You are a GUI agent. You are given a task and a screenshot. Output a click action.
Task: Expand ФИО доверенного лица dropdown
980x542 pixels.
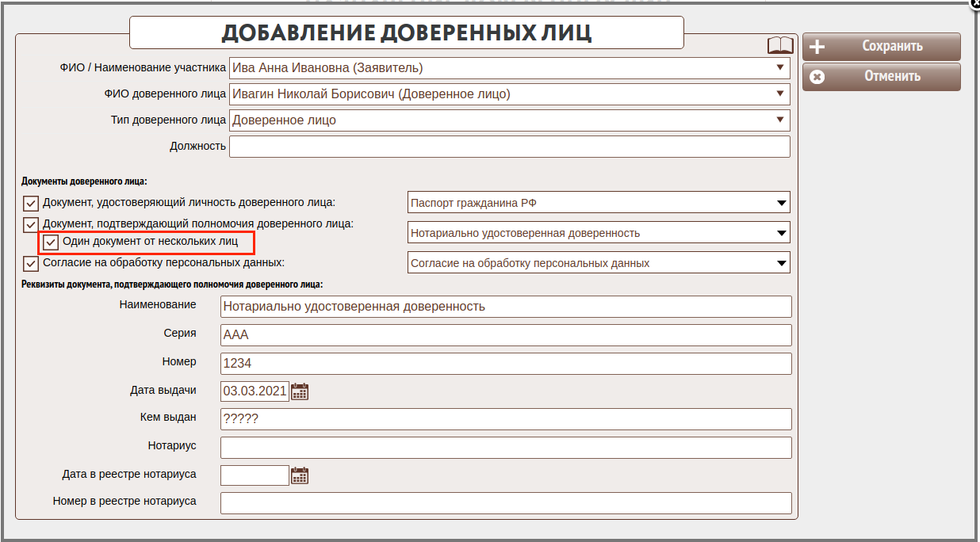coord(509,94)
